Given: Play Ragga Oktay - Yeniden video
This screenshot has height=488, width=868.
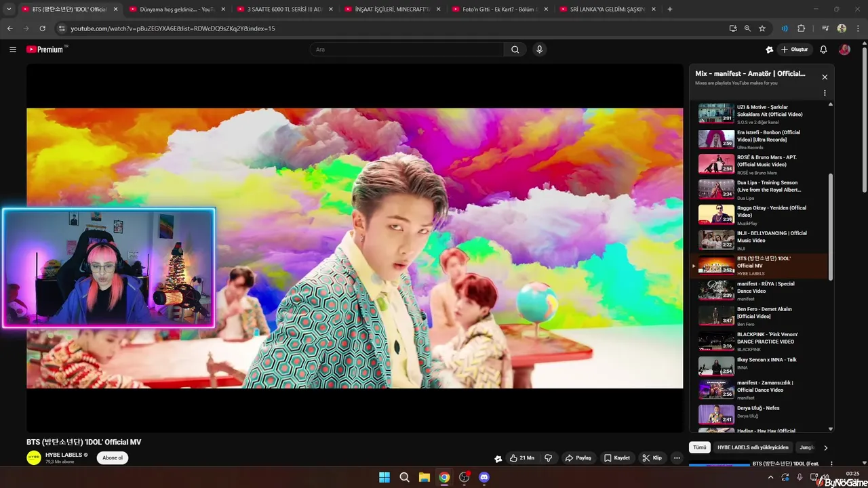Looking at the screenshot, I should click(759, 215).
